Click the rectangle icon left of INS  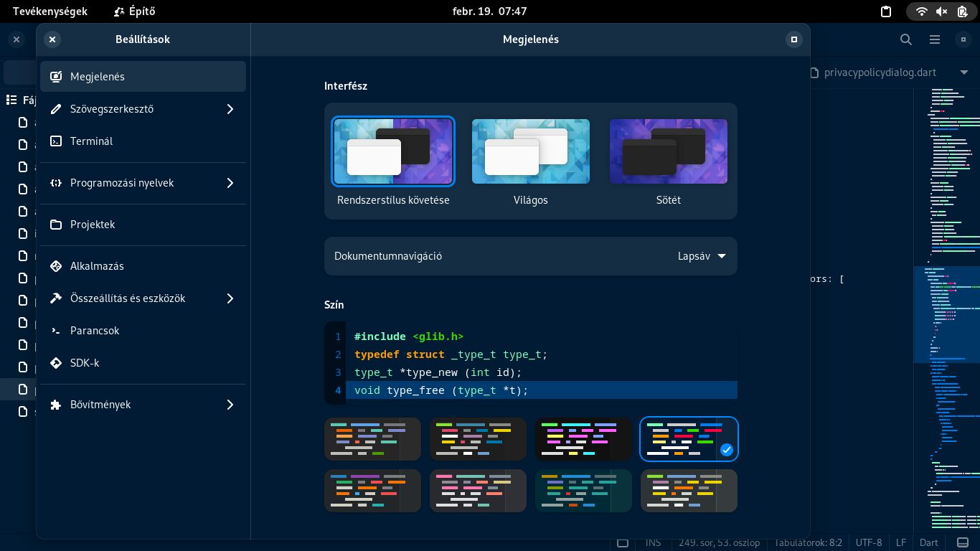tap(623, 542)
